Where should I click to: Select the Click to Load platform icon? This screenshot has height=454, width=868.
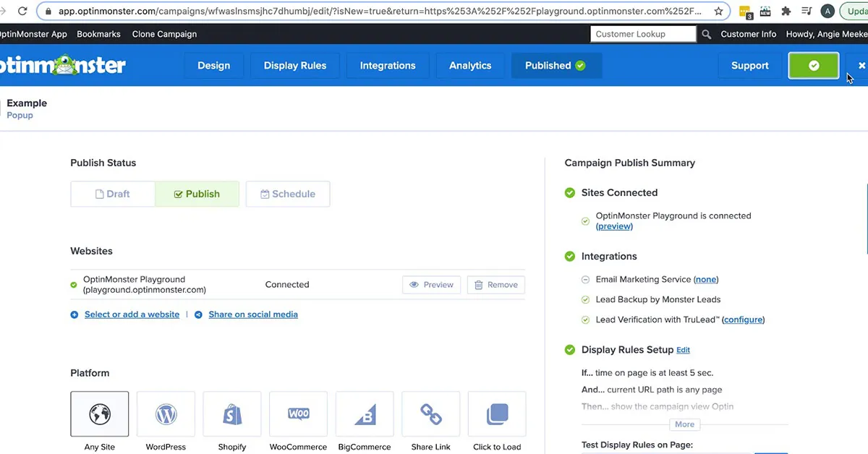pyautogui.click(x=497, y=414)
